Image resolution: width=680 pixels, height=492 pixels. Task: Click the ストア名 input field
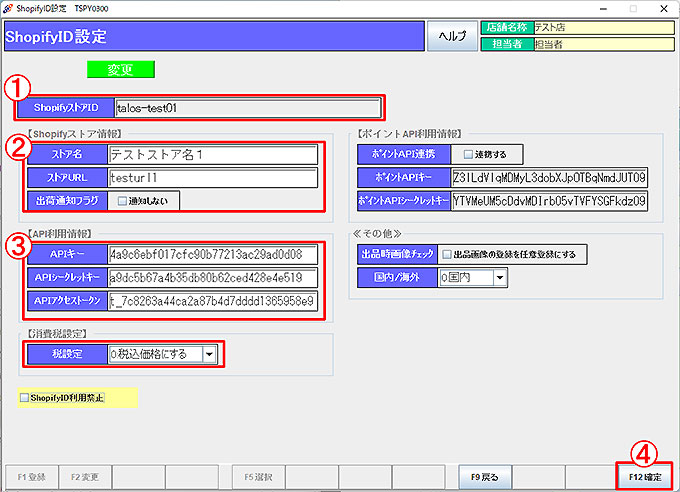(x=212, y=154)
